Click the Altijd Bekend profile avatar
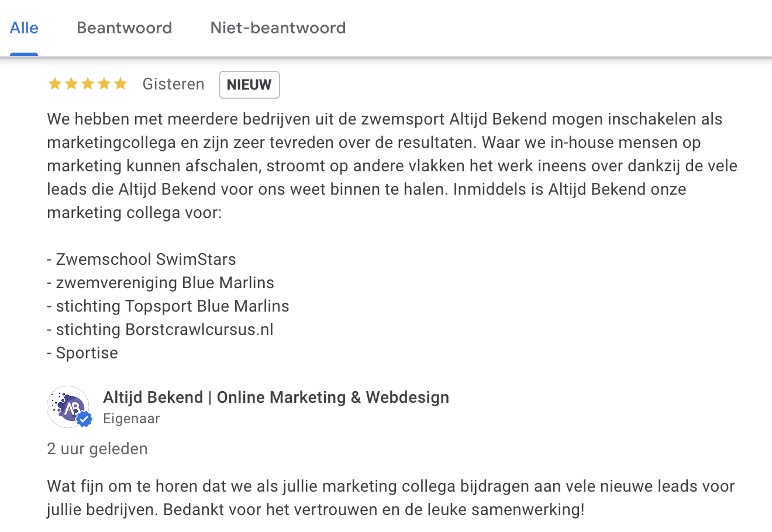Viewport: 772px width, 532px height. (x=67, y=406)
